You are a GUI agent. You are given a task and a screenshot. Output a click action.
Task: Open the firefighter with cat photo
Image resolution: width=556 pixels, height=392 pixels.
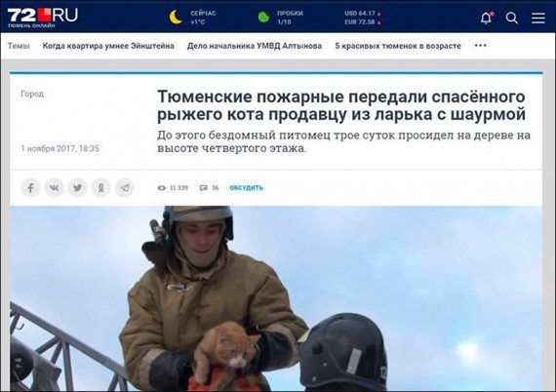click(276, 298)
